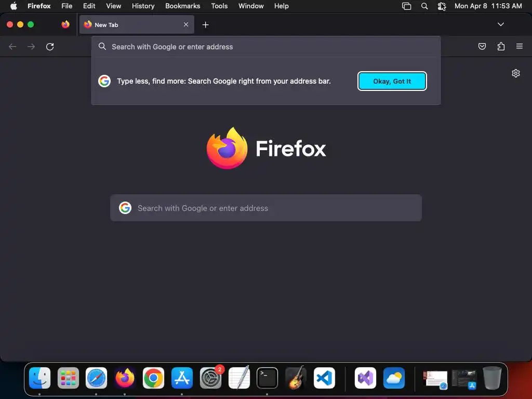532x399 pixels.
Task: Click the screen mirroring menu bar icon
Action: (406, 6)
